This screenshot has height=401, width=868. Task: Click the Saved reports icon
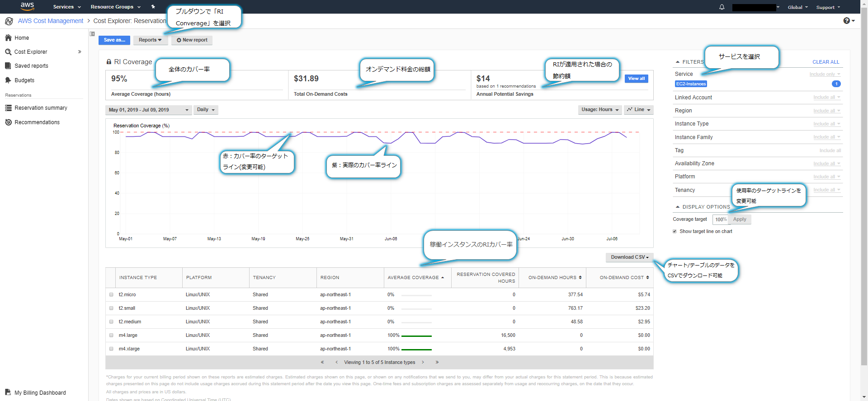(x=8, y=66)
